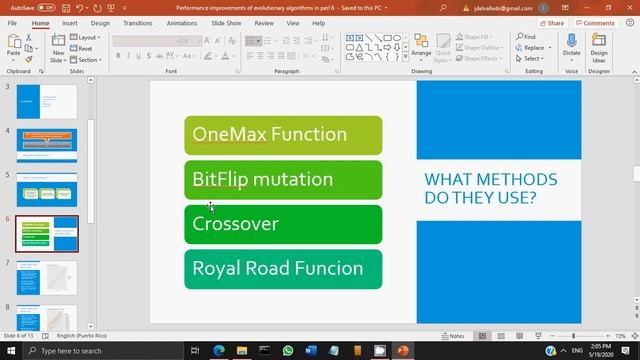Open Windows Start menu

tap(11, 350)
